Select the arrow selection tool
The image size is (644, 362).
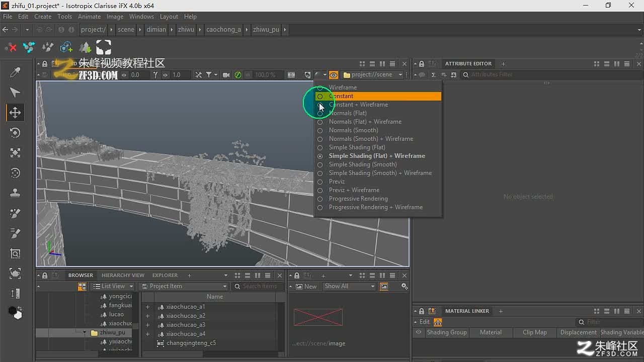pos(15,93)
